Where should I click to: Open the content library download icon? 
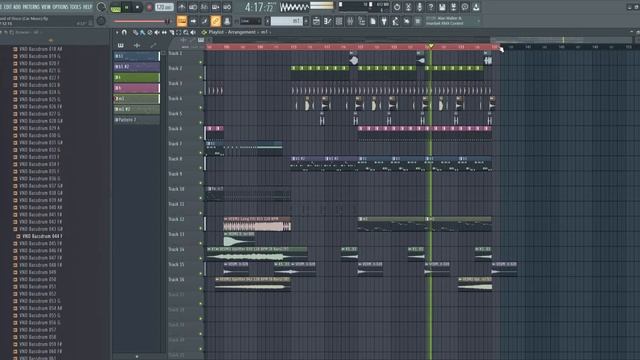[476, 7]
